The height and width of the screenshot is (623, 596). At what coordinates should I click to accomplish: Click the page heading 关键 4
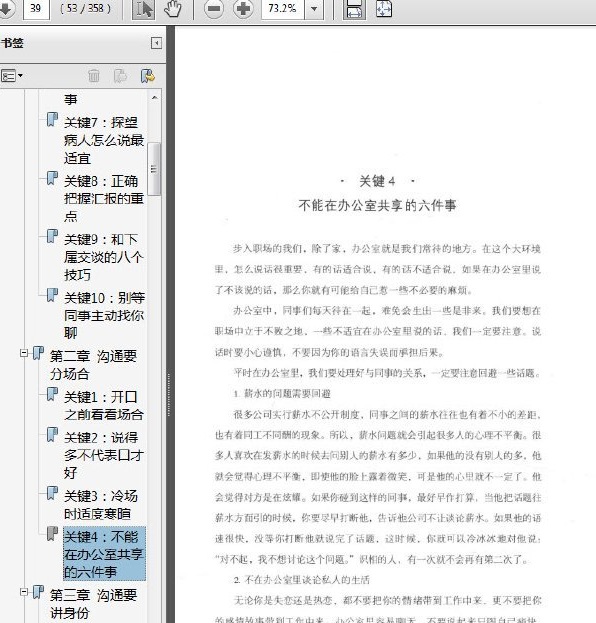tap(377, 181)
